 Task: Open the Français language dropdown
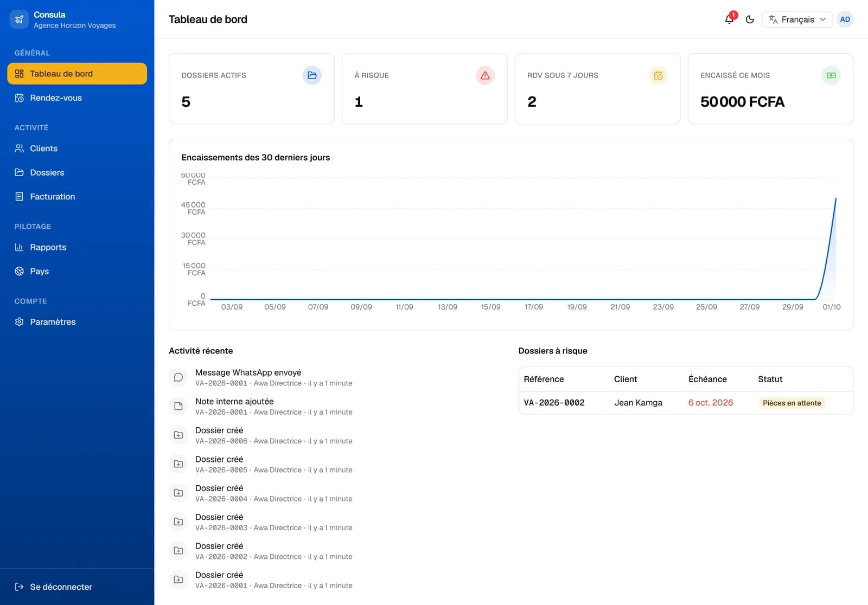[x=797, y=20]
